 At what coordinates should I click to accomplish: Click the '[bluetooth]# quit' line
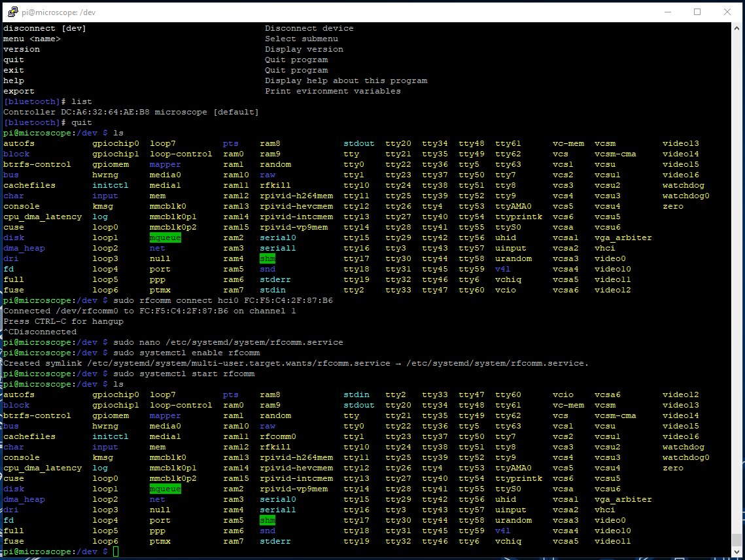48,122
